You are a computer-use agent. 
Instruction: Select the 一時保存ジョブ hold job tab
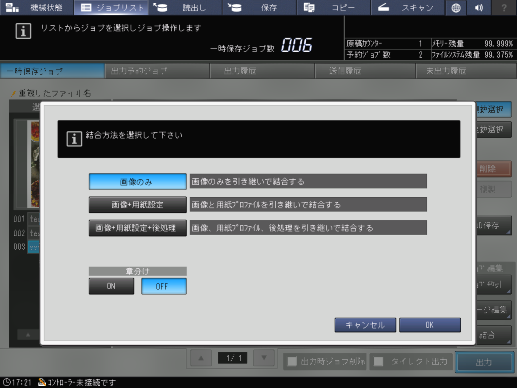coord(52,71)
